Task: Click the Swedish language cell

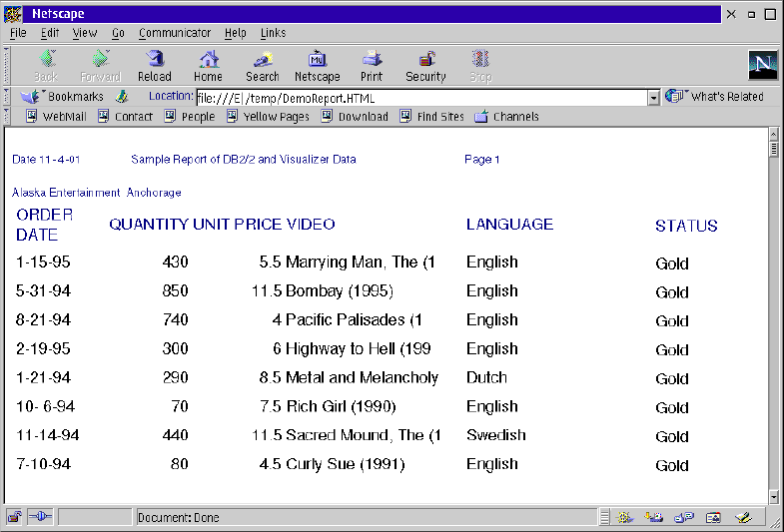Action: pos(496,435)
